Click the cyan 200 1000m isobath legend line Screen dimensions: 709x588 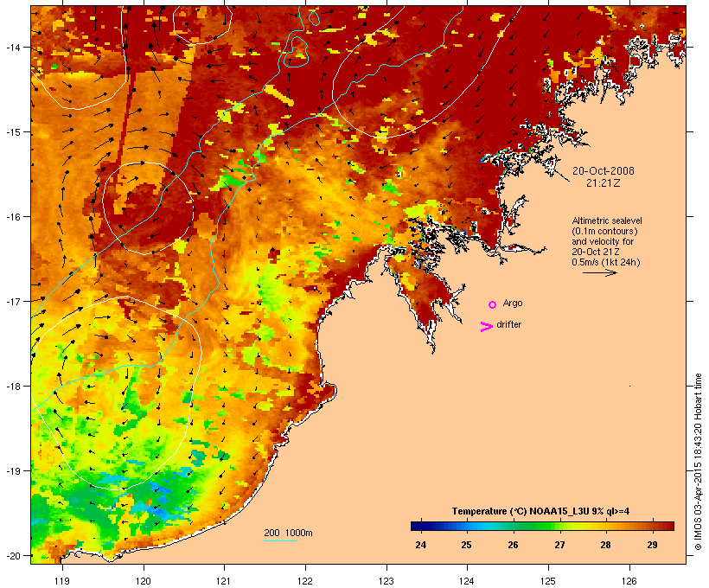point(281,541)
